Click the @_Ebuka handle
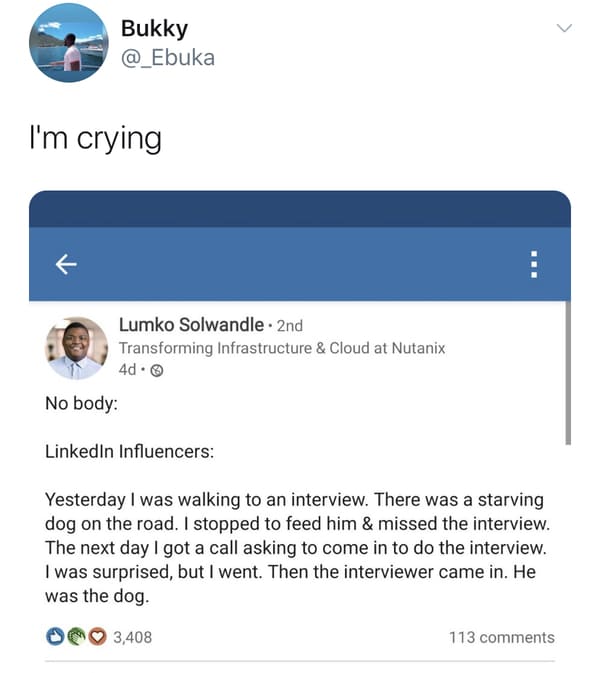Image resolution: width=600 pixels, height=673 pixels. [168, 58]
